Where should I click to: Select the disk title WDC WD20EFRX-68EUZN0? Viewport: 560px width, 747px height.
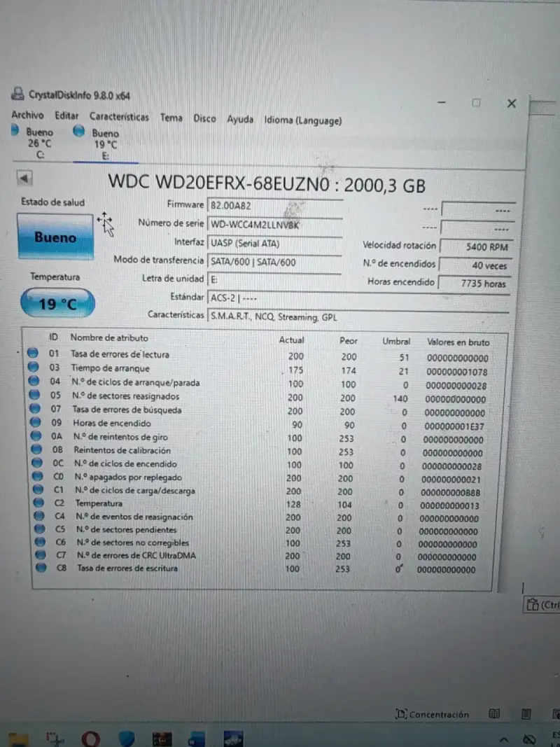pos(219,183)
